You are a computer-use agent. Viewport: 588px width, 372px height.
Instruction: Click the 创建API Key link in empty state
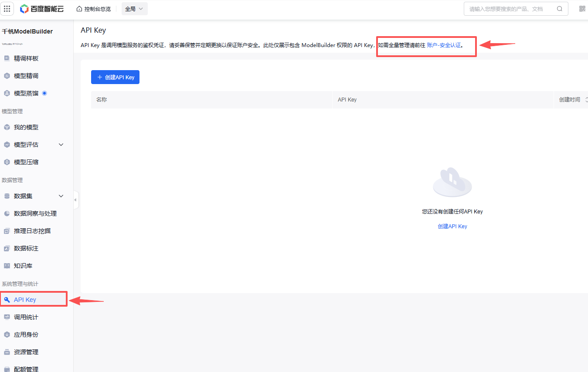tap(452, 227)
